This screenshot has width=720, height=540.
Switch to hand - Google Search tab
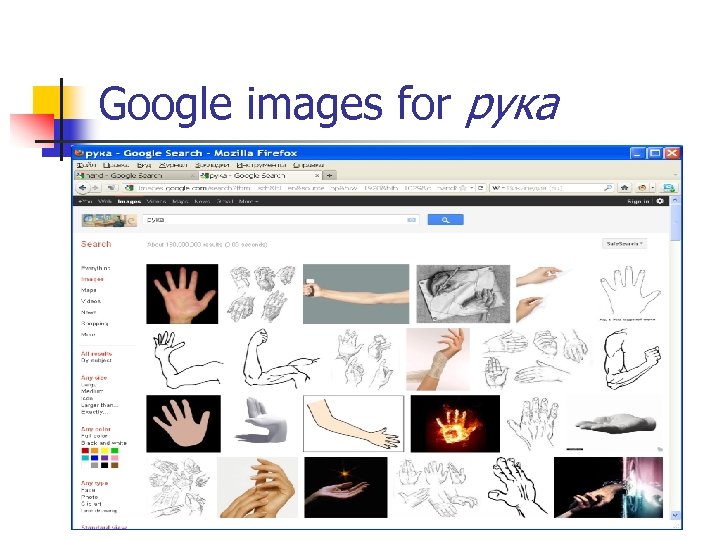(x=136, y=175)
